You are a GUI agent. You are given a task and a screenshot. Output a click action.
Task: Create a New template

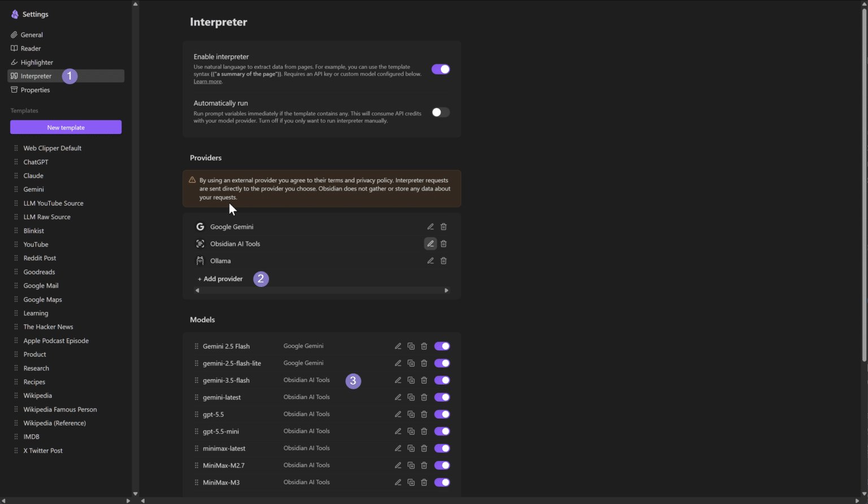click(x=66, y=127)
